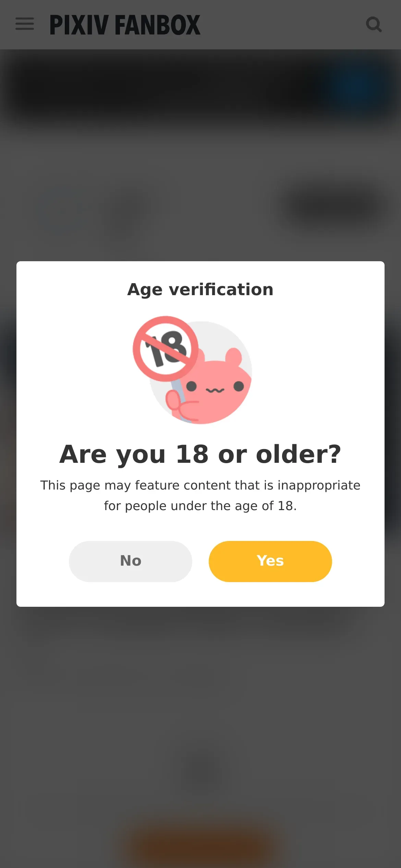Click the search magnifier icon

pyautogui.click(x=374, y=25)
